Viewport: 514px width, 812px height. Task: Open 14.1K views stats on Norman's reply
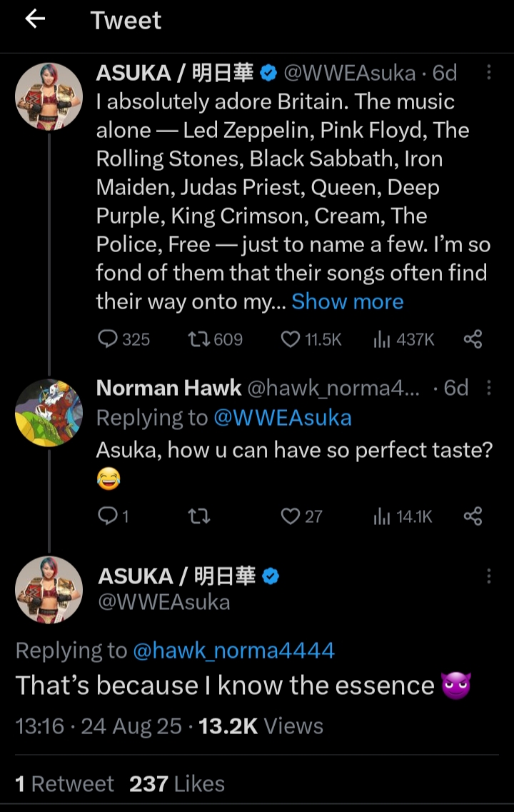[x=381, y=516]
